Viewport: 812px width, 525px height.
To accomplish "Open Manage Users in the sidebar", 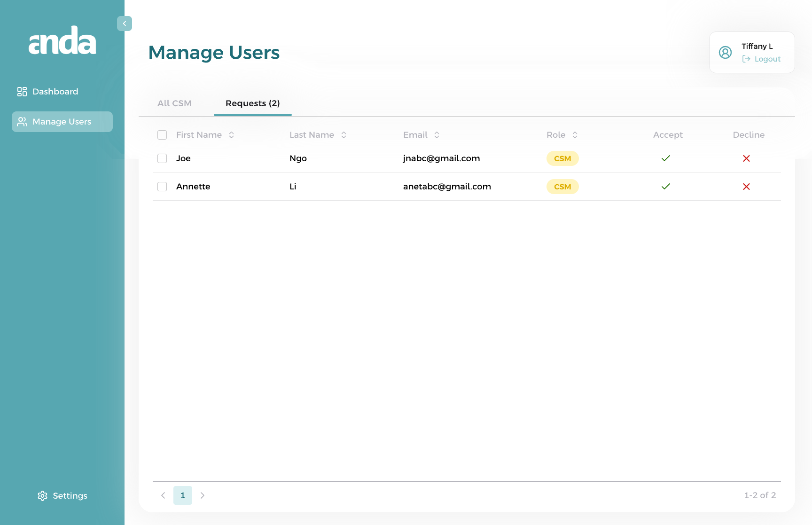I will [x=62, y=122].
